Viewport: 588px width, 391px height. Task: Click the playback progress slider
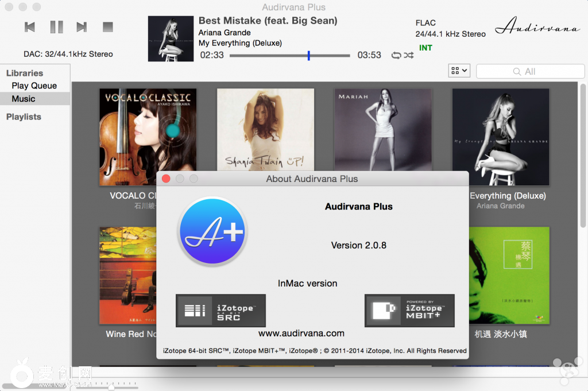coord(289,56)
